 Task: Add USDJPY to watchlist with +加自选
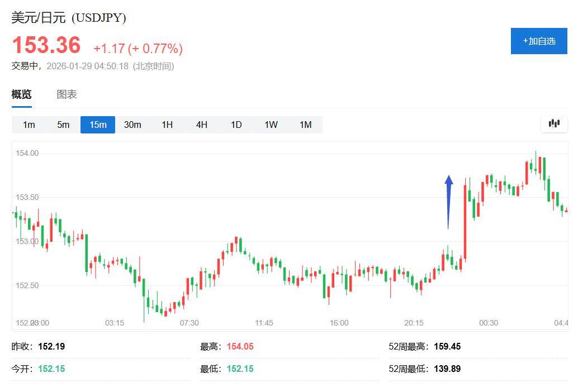click(539, 41)
